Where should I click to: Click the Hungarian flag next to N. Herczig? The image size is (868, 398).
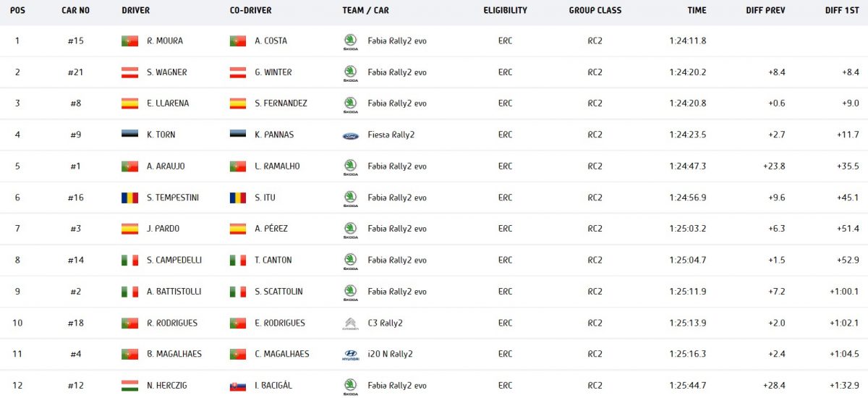point(129,386)
